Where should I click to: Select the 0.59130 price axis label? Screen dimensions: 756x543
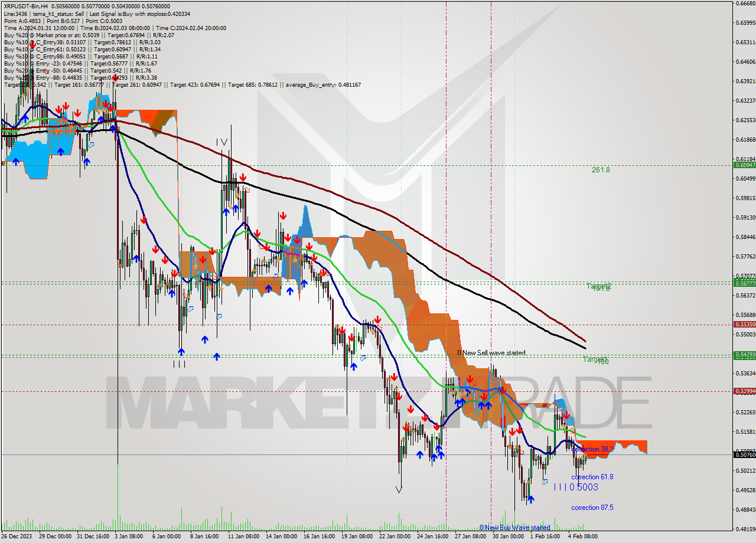[x=745, y=217]
